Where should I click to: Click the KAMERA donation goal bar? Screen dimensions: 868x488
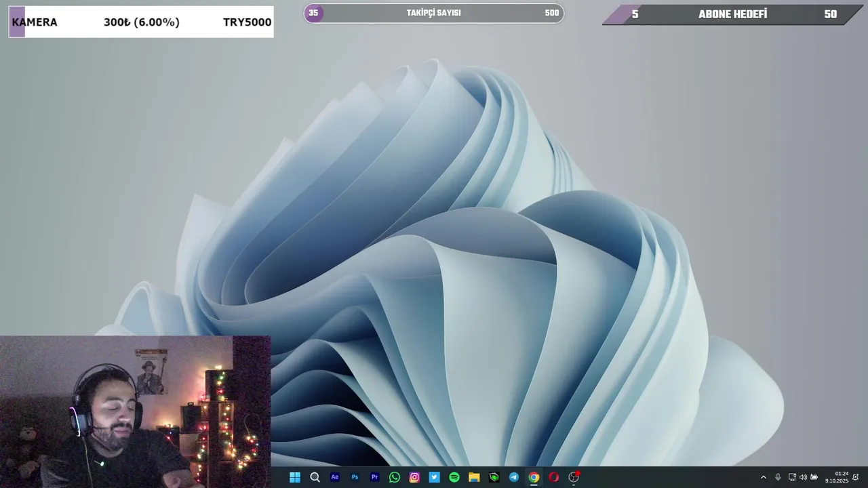click(141, 22)
